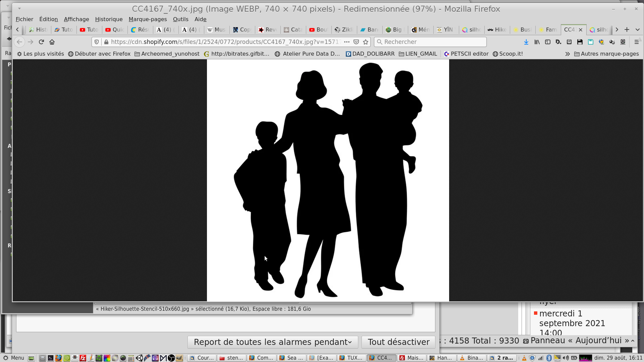Open the page actions three-dots menu
The height and width of the screenshot is (362, 644).
pos(347,42)
